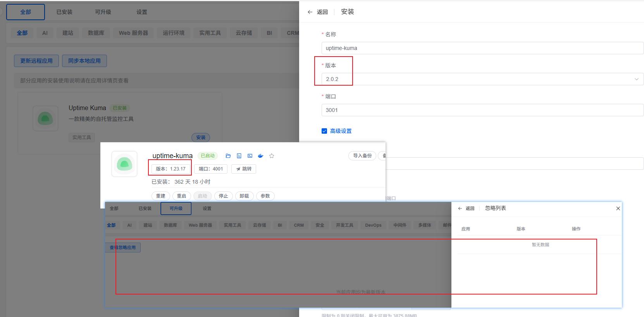Click the 端口 field showing 3001
The width and height of the screenshot is (644, 317).
coord(482,110)
